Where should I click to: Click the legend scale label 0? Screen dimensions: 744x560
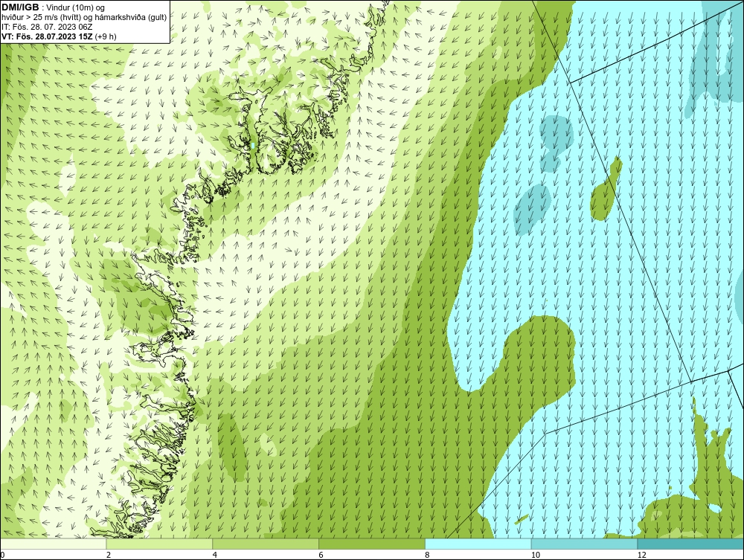coord(2,555)
